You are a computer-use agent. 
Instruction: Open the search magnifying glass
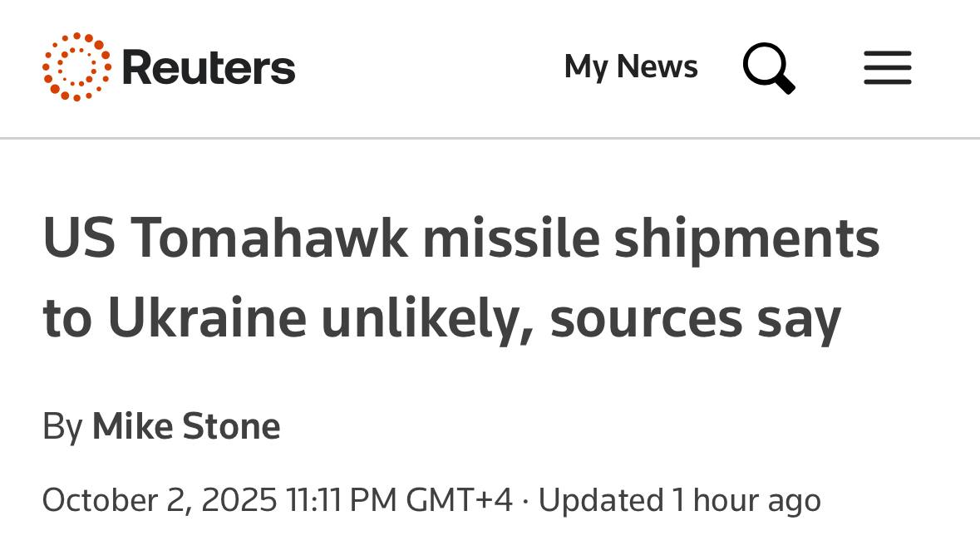coord(768,67)
